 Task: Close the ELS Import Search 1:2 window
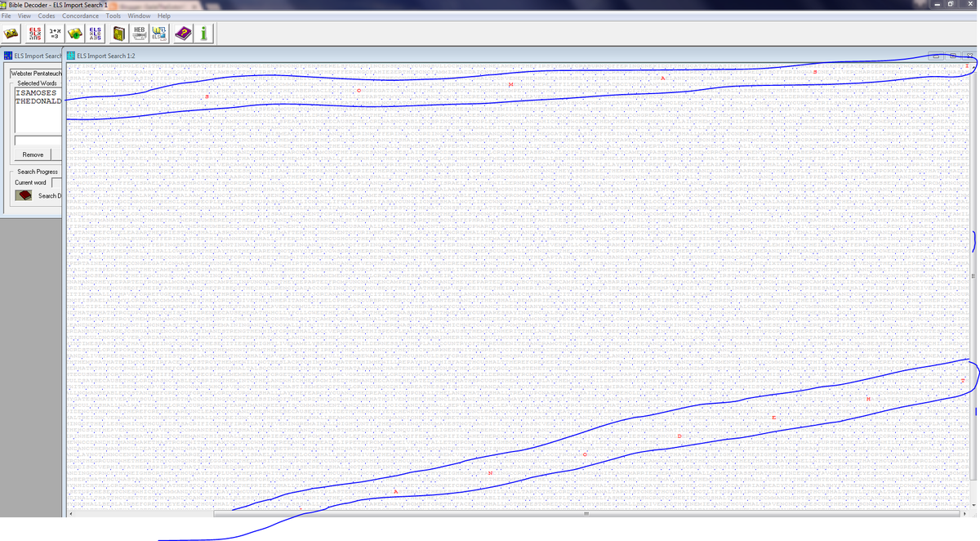tap(969, 56)
